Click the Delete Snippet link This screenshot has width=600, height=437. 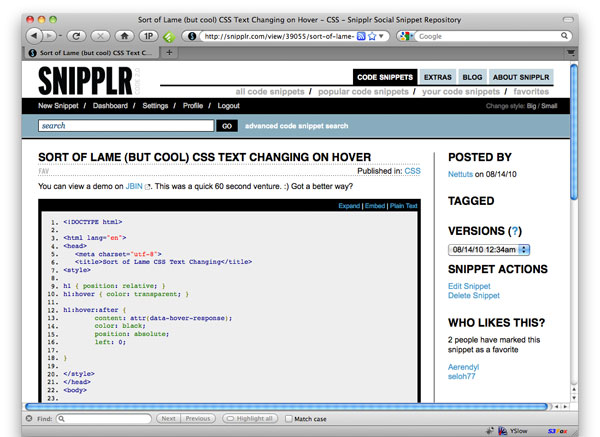(x=474, y=295)
